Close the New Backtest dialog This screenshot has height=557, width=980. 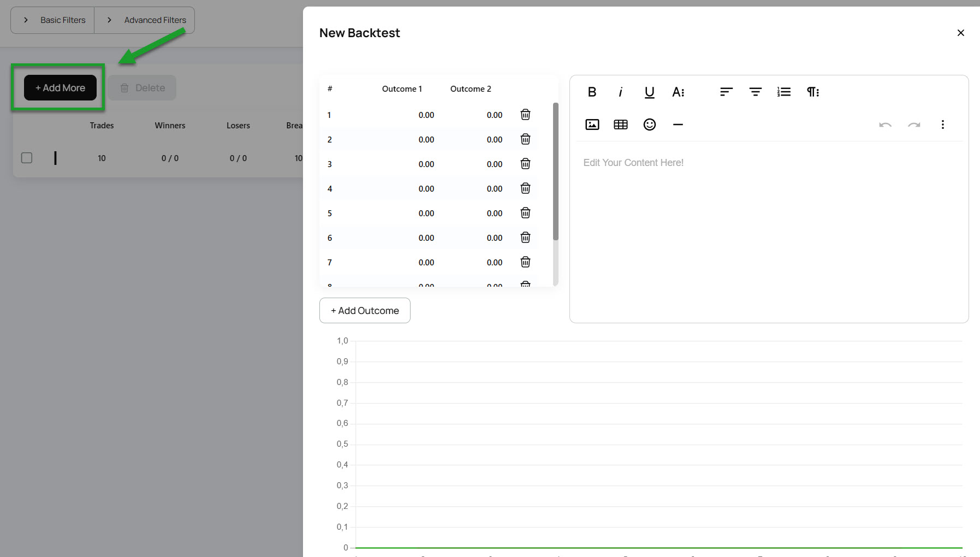click(x=960, y=33)
